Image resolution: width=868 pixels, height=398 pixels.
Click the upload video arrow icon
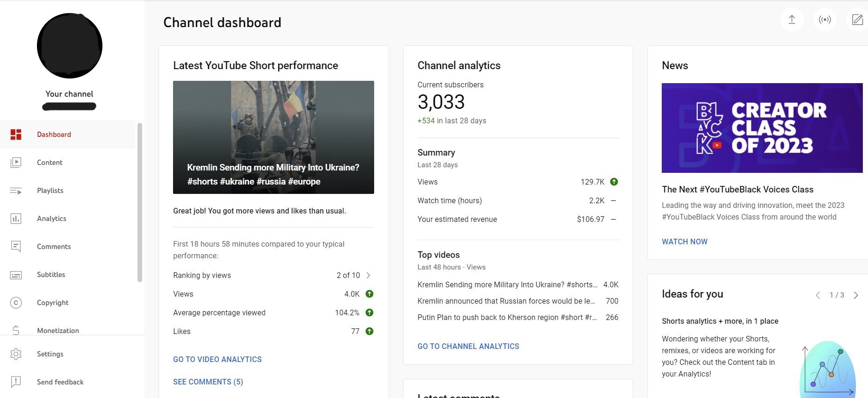(x=792, y=20)
